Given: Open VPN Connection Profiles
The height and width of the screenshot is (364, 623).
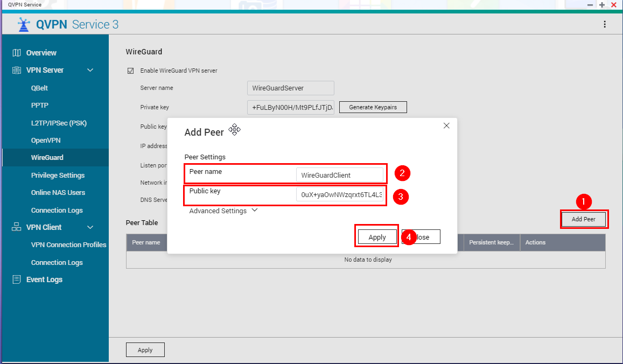Looking at the screenshot, I should 69,245.
